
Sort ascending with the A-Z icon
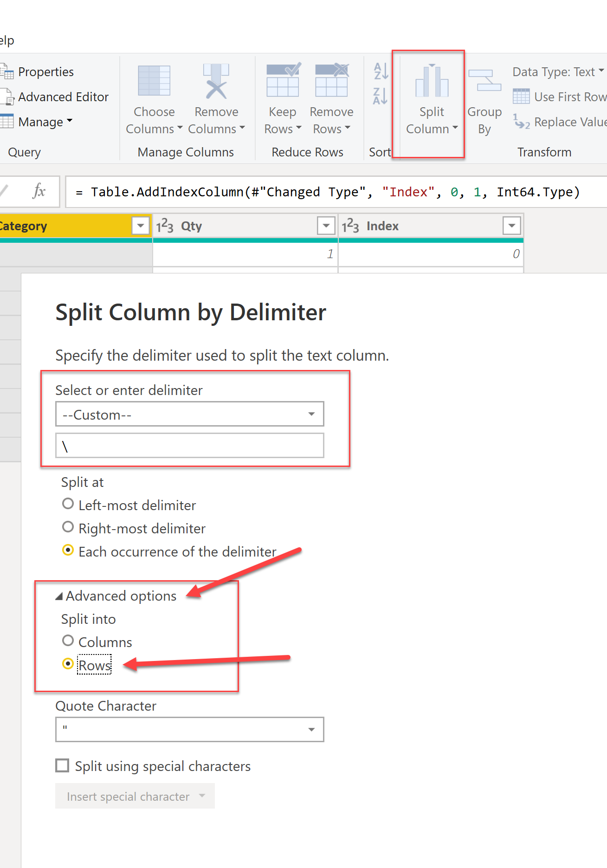(x=381, y=71)
